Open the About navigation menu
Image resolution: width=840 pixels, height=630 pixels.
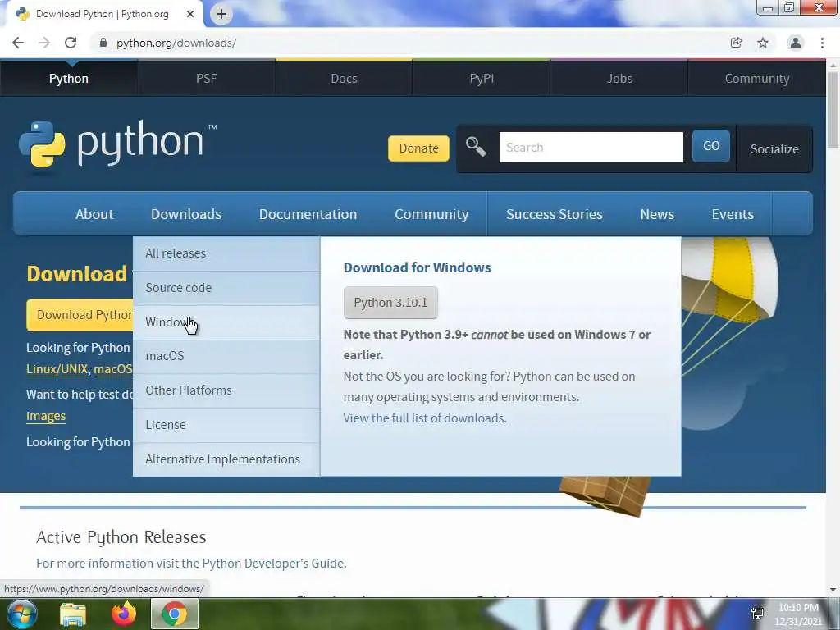tap(94, 214)
